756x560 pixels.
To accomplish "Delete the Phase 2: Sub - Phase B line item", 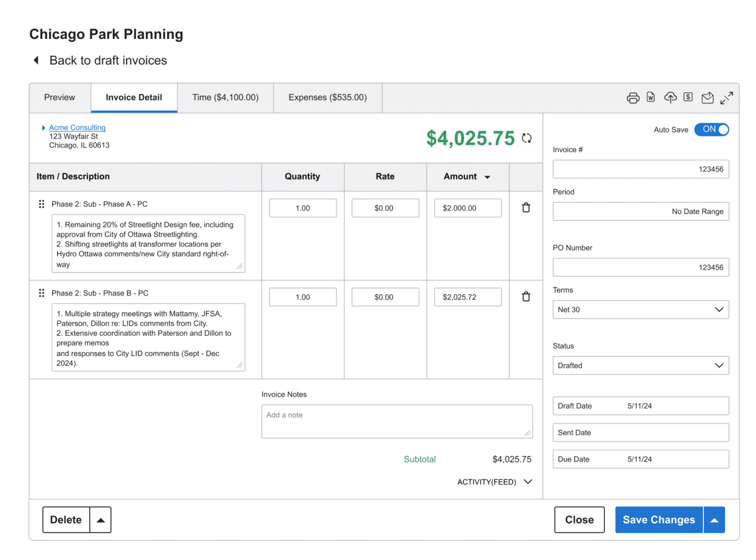I will point(526,297).
